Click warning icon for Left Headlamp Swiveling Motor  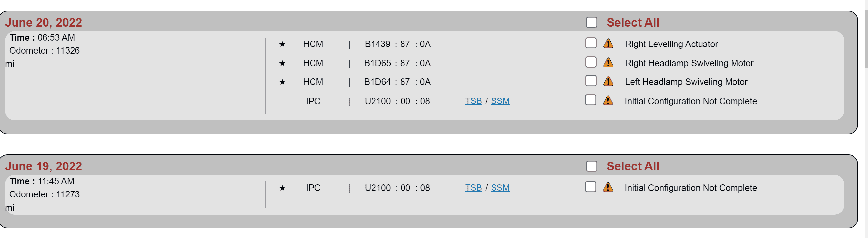click(x=608, y=82)
